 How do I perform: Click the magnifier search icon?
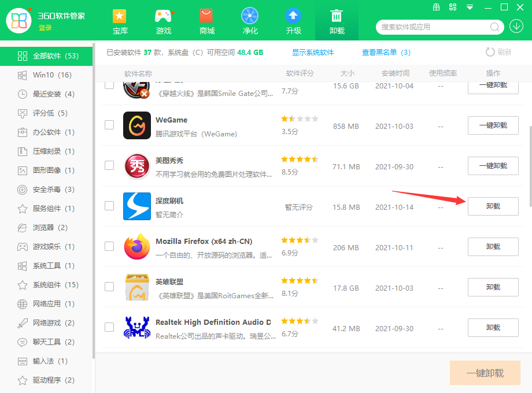click(494, 27)
